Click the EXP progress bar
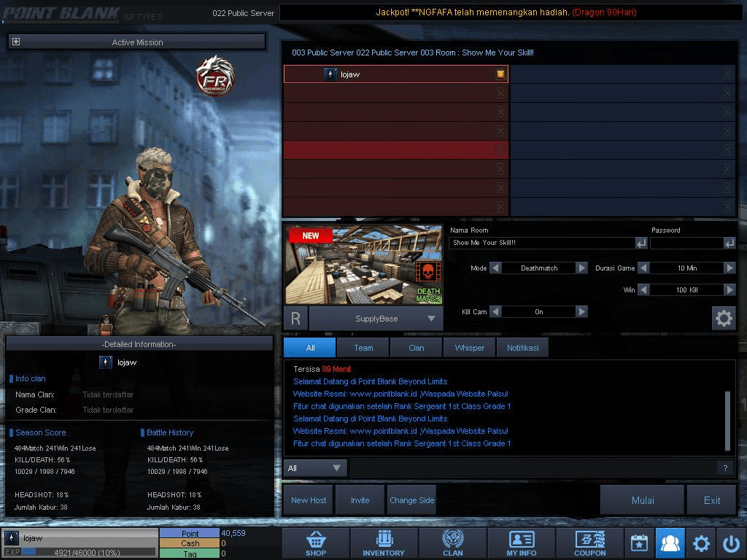 tap(88, 552)
